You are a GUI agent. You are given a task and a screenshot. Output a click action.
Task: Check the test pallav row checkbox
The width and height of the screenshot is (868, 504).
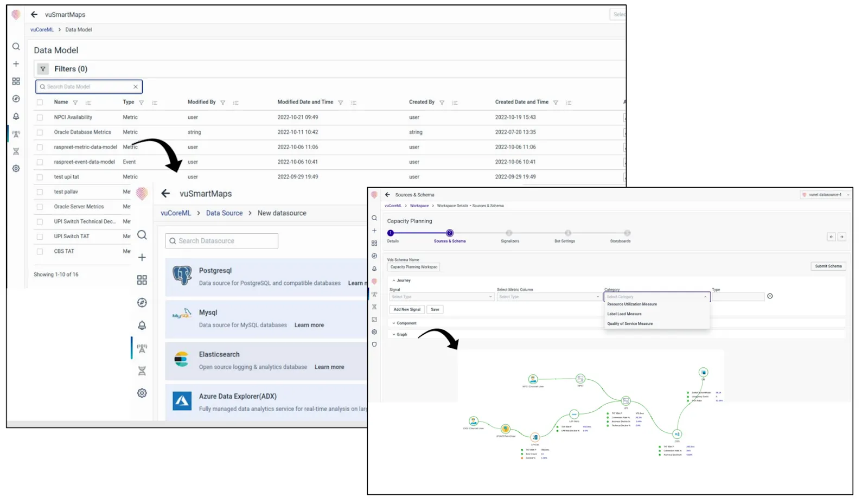coord(40,192)
